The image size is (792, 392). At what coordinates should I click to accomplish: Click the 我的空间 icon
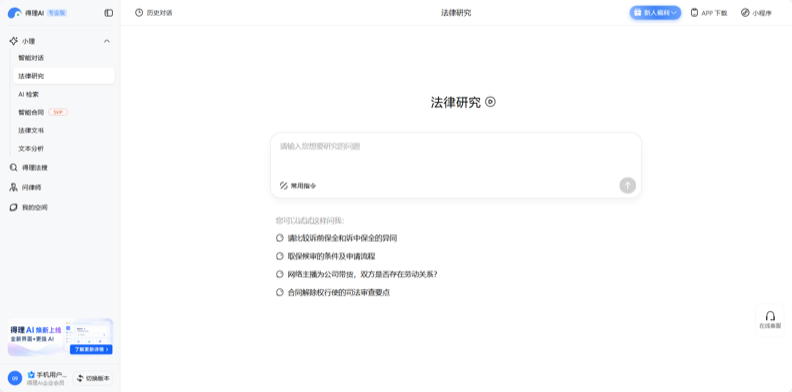coord(14,208)
